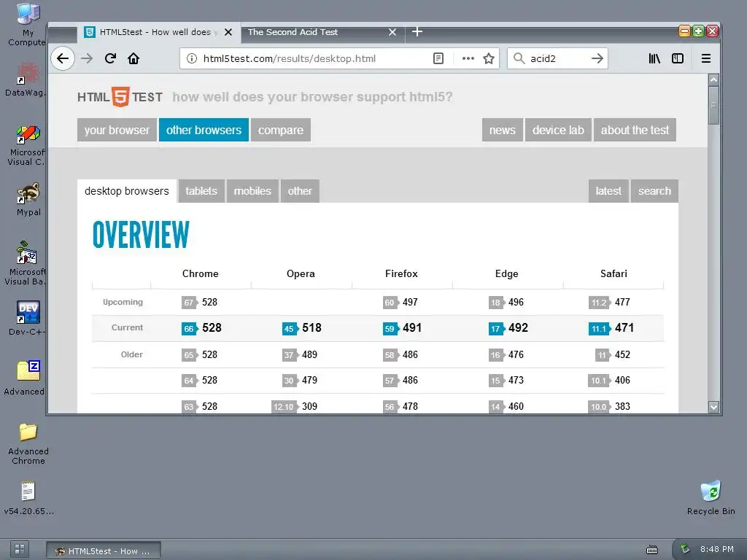Go back using the browser back arrow
747x560 pixels.
(x=63, y=58)
